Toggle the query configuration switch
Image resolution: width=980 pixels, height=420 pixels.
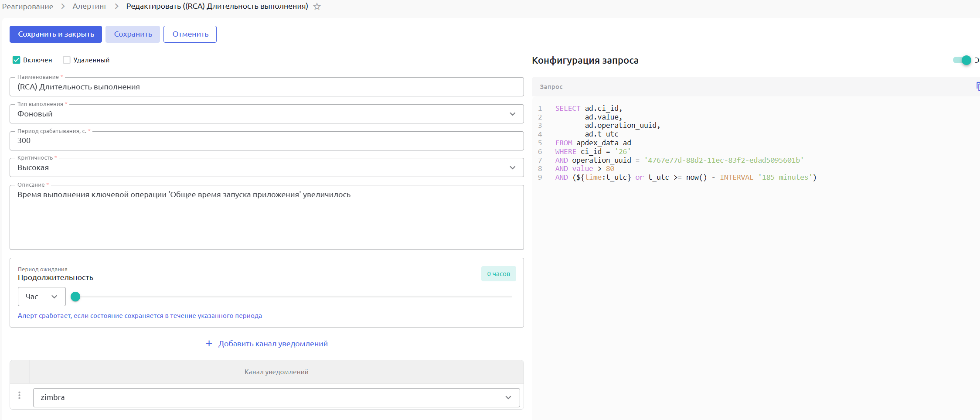tap(962, 60)
